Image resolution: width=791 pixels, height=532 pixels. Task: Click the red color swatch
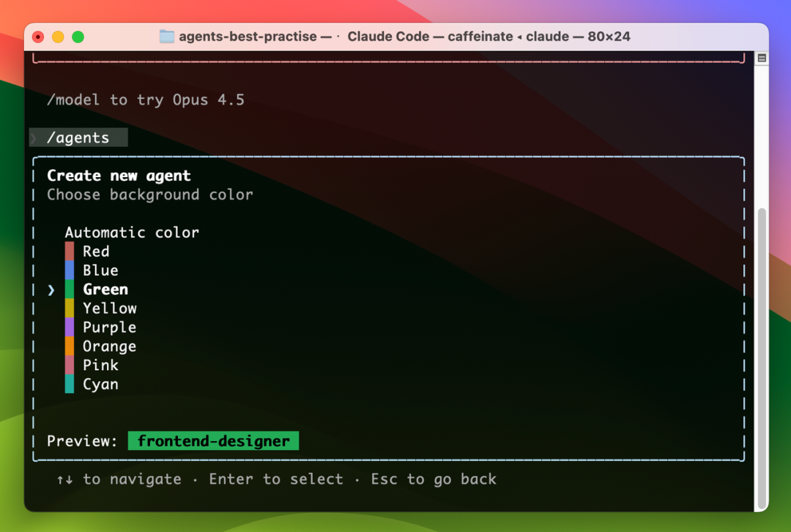(70, 252)
